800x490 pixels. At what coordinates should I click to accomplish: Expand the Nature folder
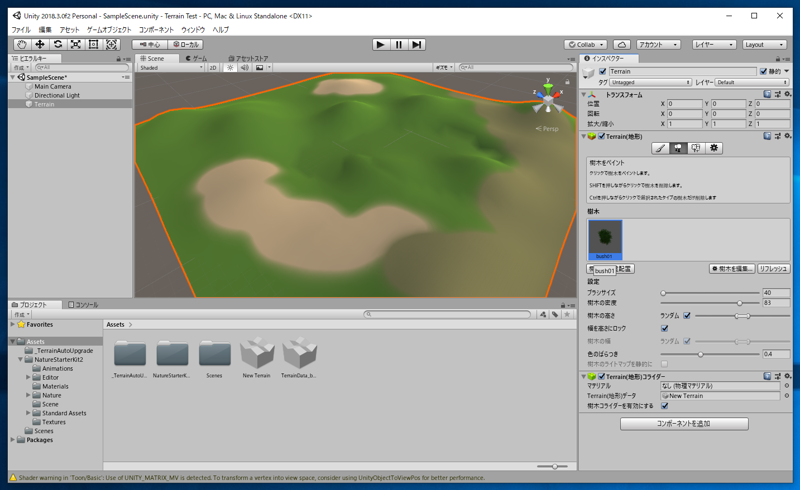28,395
